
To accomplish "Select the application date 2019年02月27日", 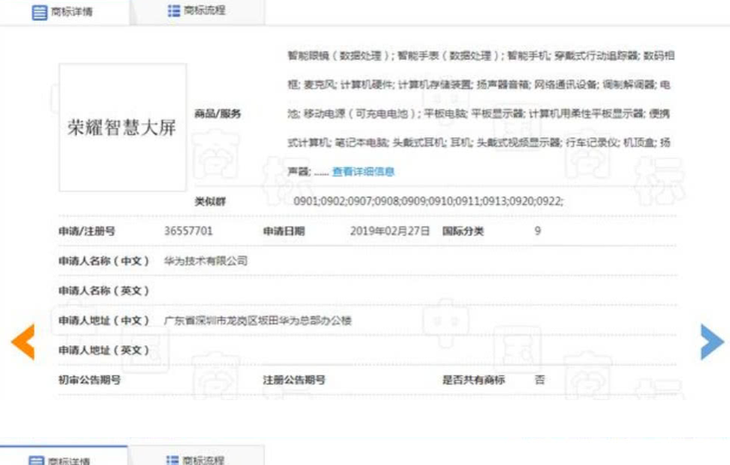I will (x=390, y=231).
